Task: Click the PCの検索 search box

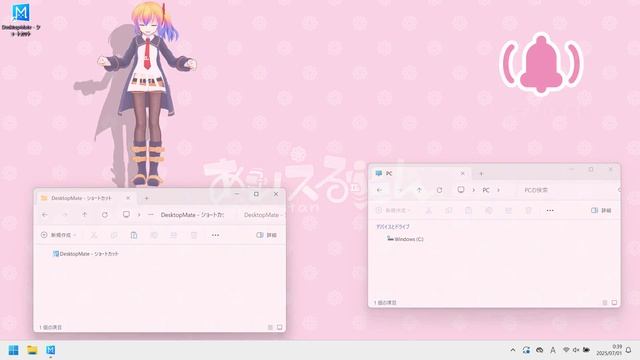Action: tap(569, 190)
